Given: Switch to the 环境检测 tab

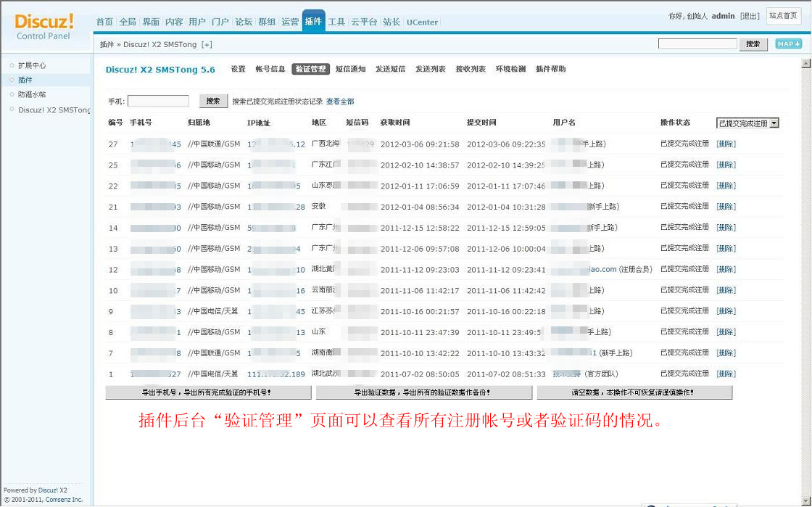Looking at the screenshot, I should tap(510, 69).
